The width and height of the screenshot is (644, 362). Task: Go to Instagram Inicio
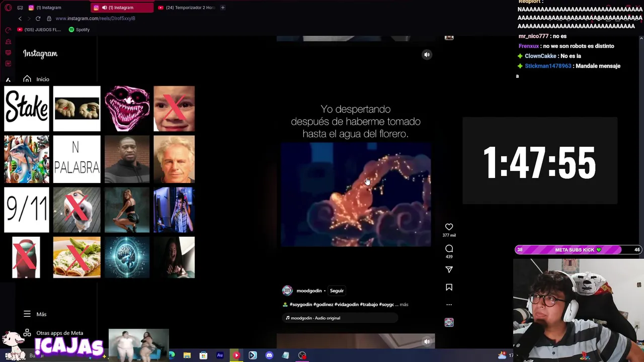(36, 79)
